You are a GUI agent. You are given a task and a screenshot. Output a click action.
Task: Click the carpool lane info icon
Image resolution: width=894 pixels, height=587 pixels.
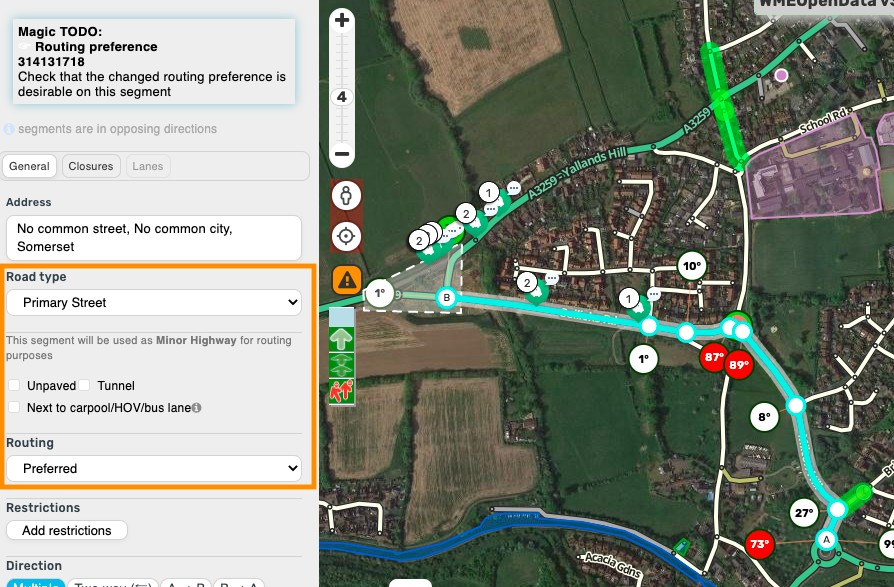pos(197,407)
